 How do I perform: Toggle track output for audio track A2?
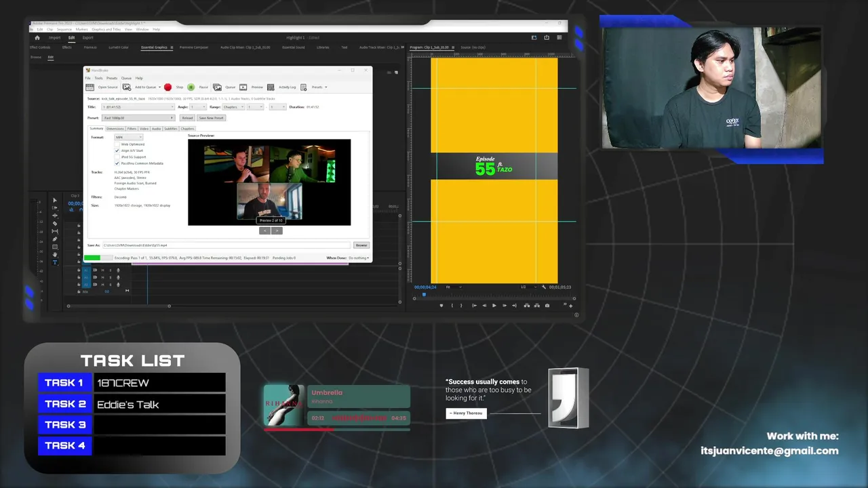click(x=95, y=277)
